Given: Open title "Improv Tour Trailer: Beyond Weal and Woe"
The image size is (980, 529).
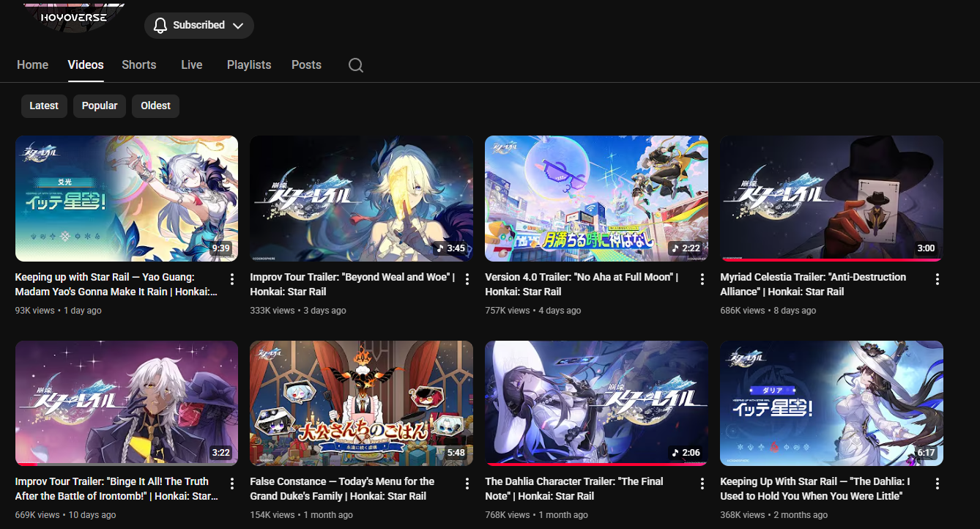Looking at the screenshot, I should [x=352, y=284].
